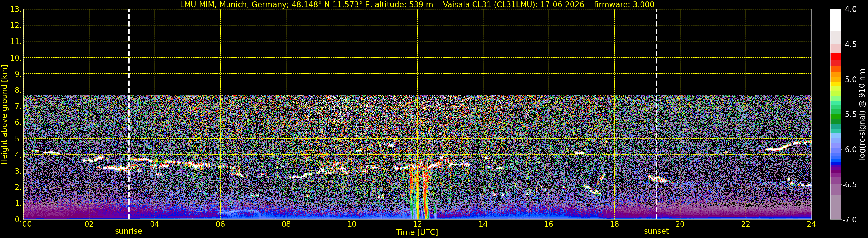This screenshot has width=868, height=238.
Task: Click the Time [UTC] axis label
Action: click(x=417, y=232)
